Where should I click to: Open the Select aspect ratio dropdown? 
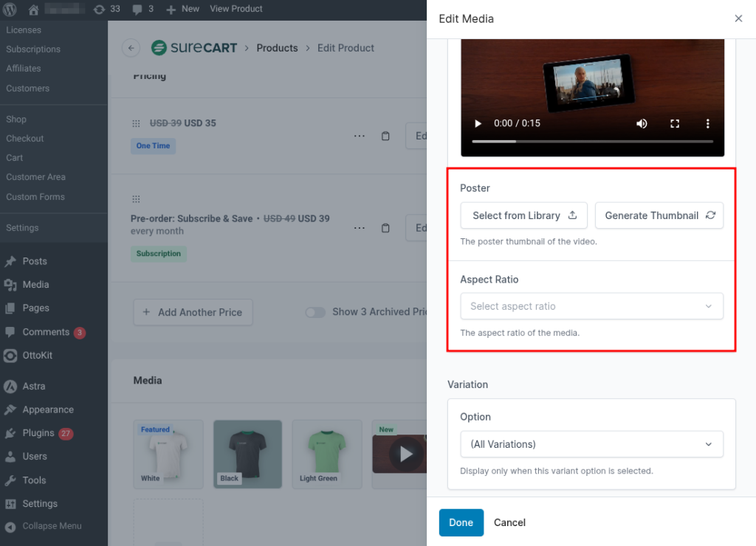point(591,306)
